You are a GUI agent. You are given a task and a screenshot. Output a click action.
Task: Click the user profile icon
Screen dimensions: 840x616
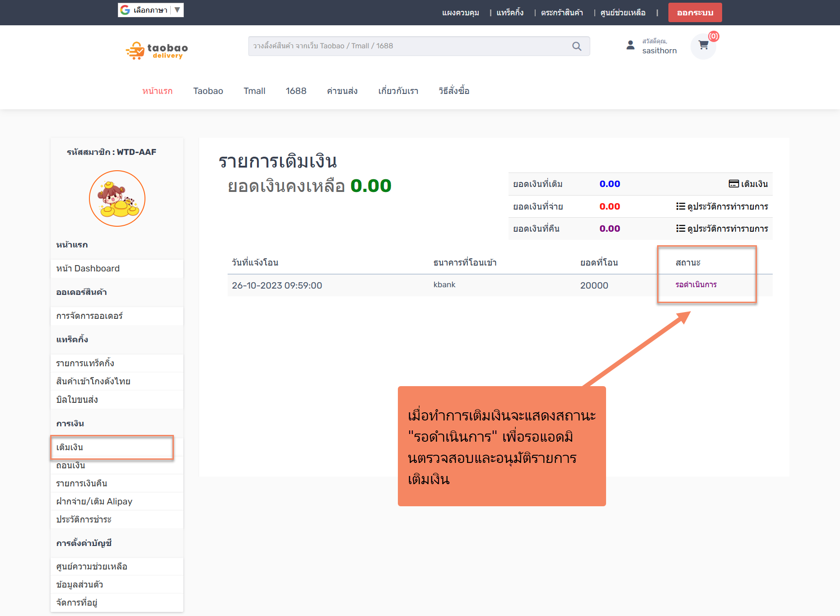[630, 45]
